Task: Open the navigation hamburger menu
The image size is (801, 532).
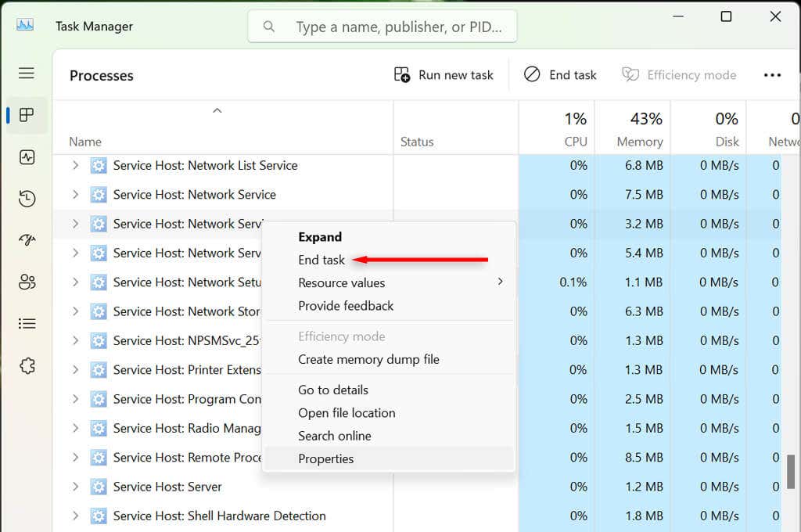Action: pos(27,73)
